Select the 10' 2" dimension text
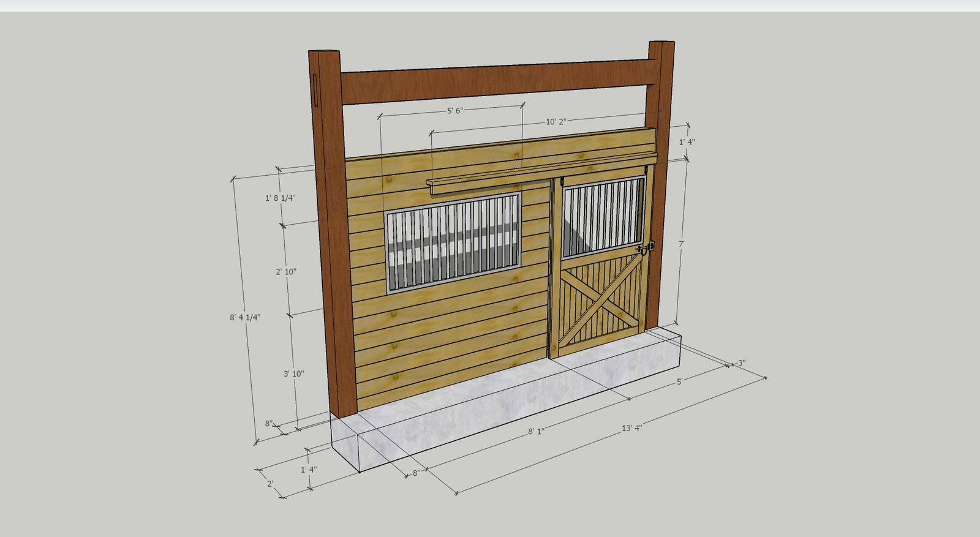This screenshot has height=537, width=980. click(x=556, y=122)
